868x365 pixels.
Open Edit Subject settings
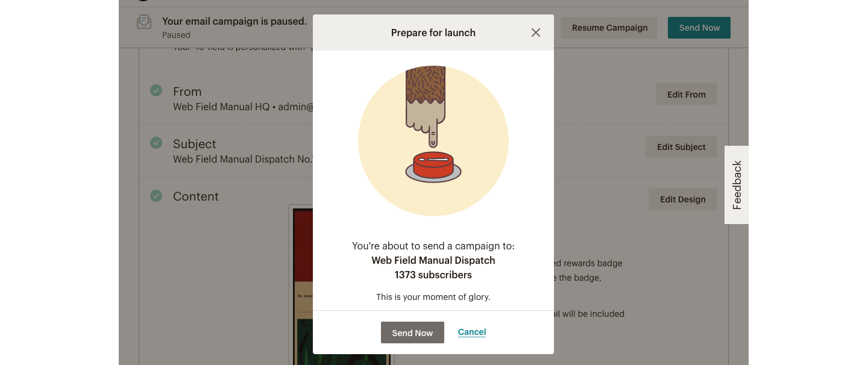[x=681, y=146]
